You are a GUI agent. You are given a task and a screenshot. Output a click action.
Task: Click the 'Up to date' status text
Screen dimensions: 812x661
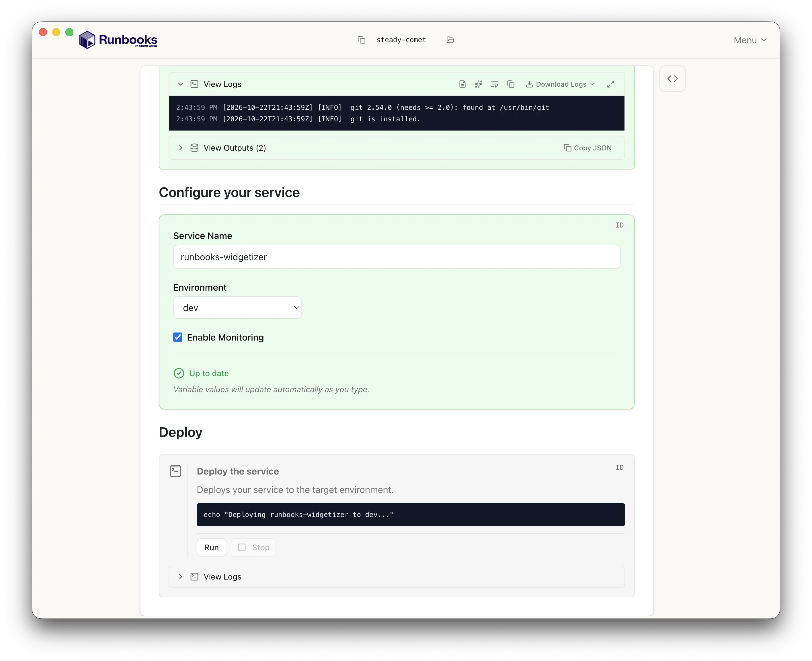point(209,374)
